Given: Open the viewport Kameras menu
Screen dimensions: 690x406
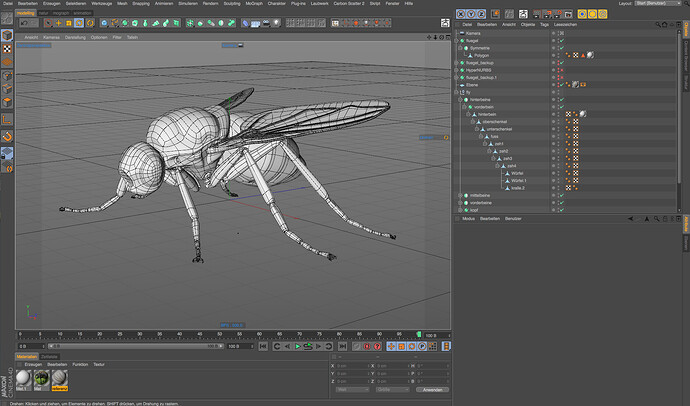Looking at the screenshot, I should pyautogui.click(x=51, y=37).
